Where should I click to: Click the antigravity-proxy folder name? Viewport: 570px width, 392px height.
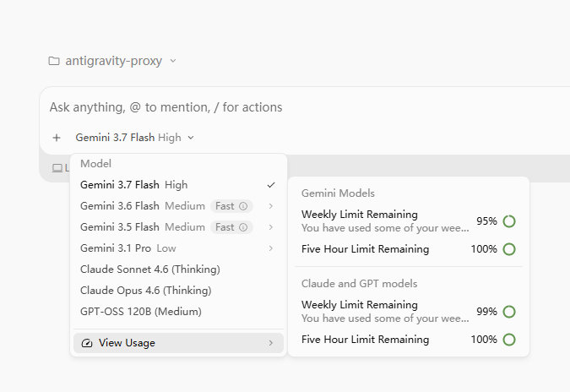114,61
